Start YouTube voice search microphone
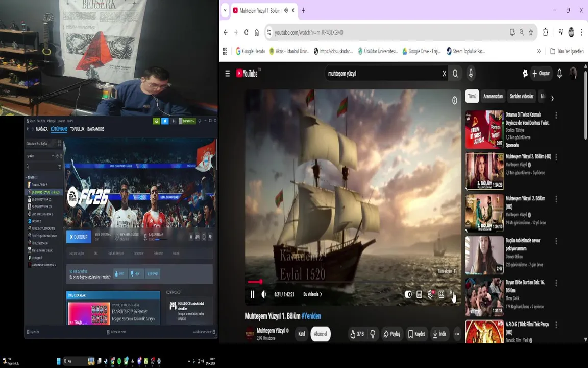 pyautogui.click(x=471, y=74)
